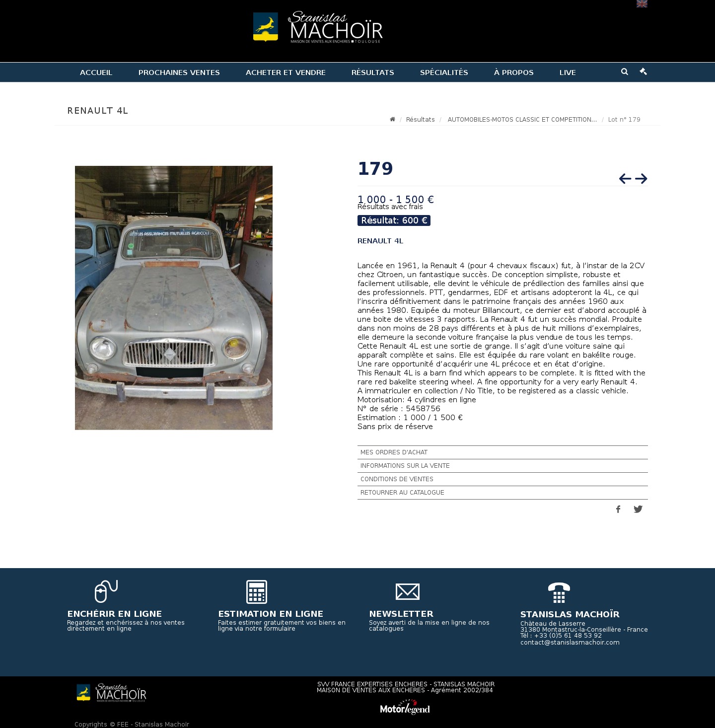Open the search magnifier icon
715x728 pixels.
click(x=625, y=72)
